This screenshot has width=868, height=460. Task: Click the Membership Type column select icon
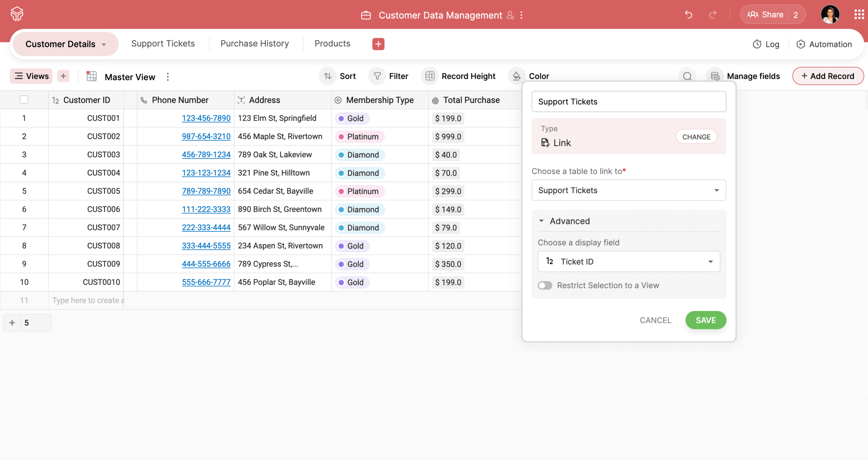pyautogui.click(x=338, y=100)
